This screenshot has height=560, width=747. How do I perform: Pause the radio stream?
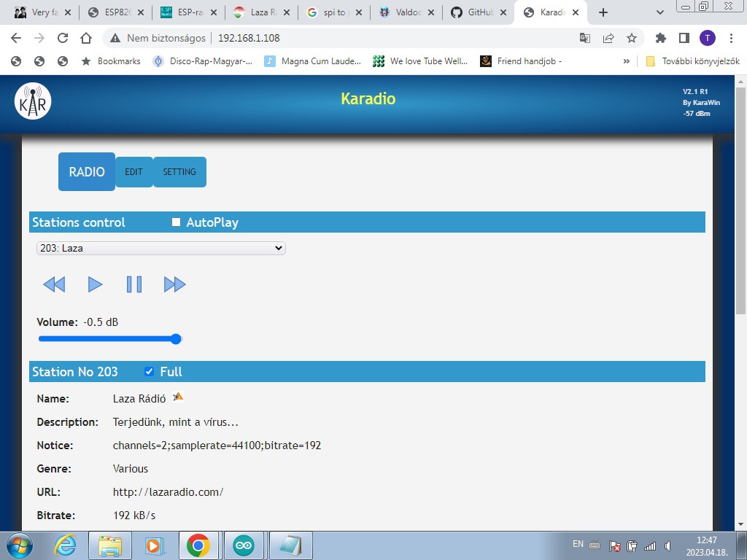[x=134, y=284]
